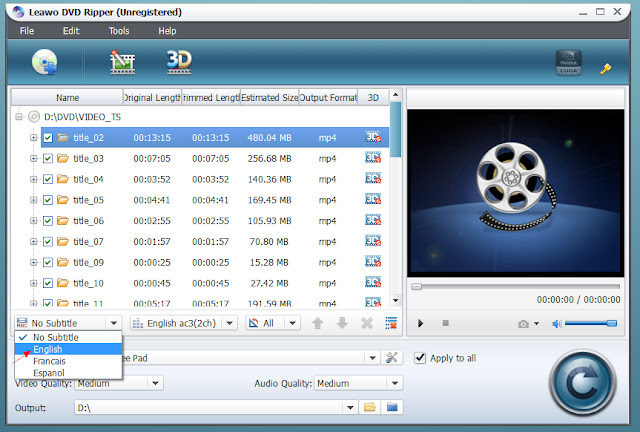Move selected title down with arrow
The image size is (640, 432).
342,323
